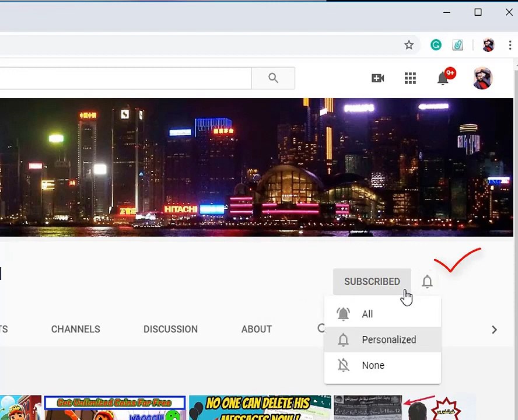Image resolution: width=518 pixels, height=420 pixels.
Task: Open the YouTube account avatar menu
Action: [x=482, y=78]
